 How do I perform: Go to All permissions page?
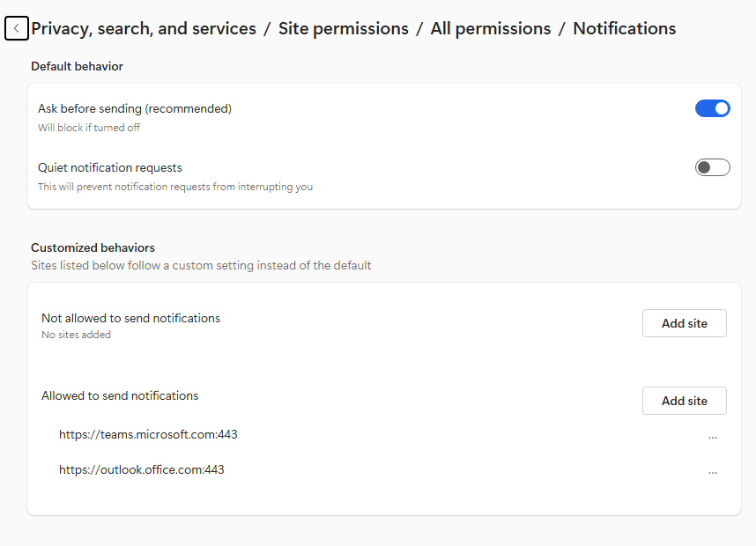[490, 28]
